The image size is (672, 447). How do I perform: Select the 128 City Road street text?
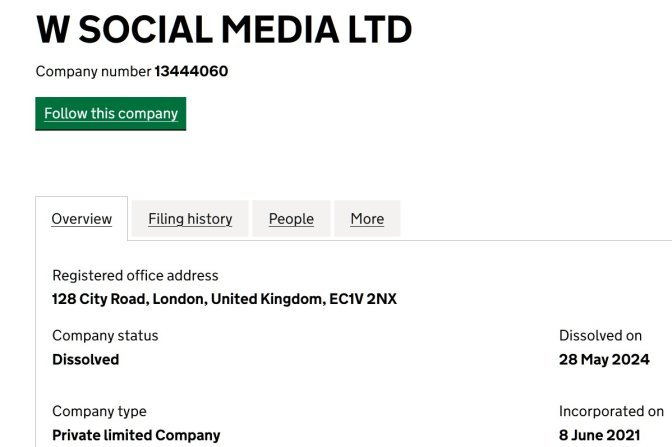coord(100,299)
